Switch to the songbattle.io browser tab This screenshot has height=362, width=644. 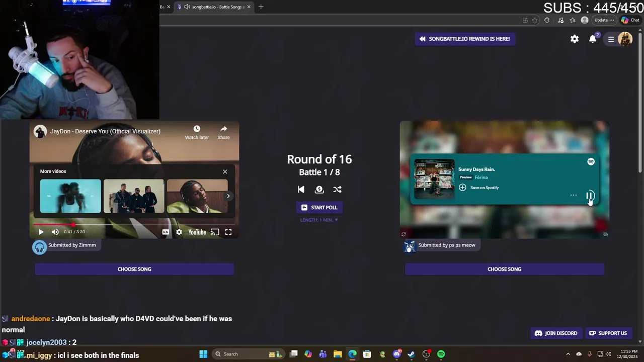point(214,7)
